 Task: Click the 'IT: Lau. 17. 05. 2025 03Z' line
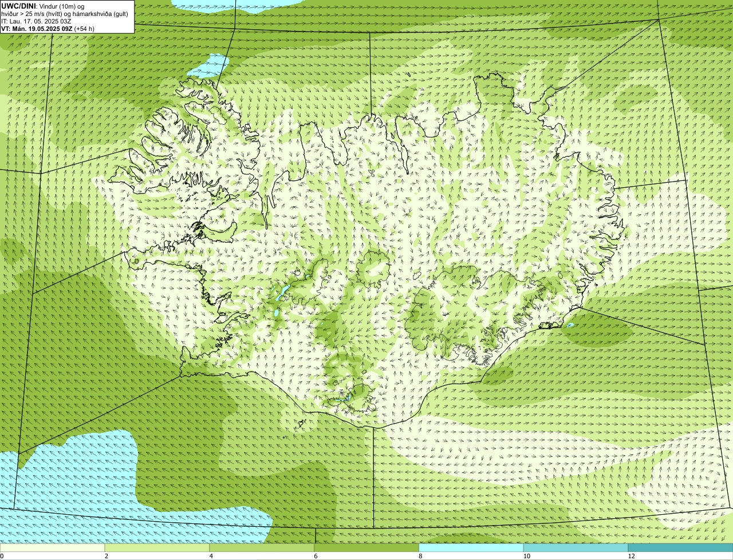37,21
